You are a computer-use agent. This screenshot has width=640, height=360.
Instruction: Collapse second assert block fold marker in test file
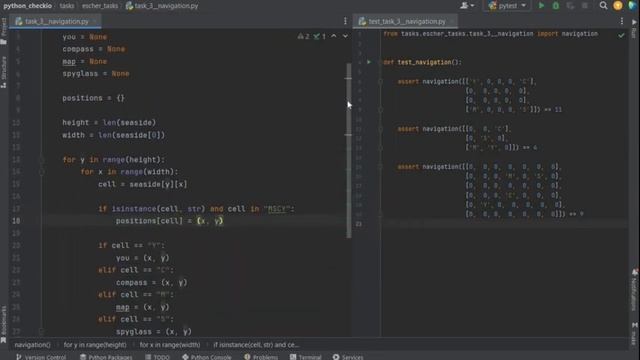point(380,129)
